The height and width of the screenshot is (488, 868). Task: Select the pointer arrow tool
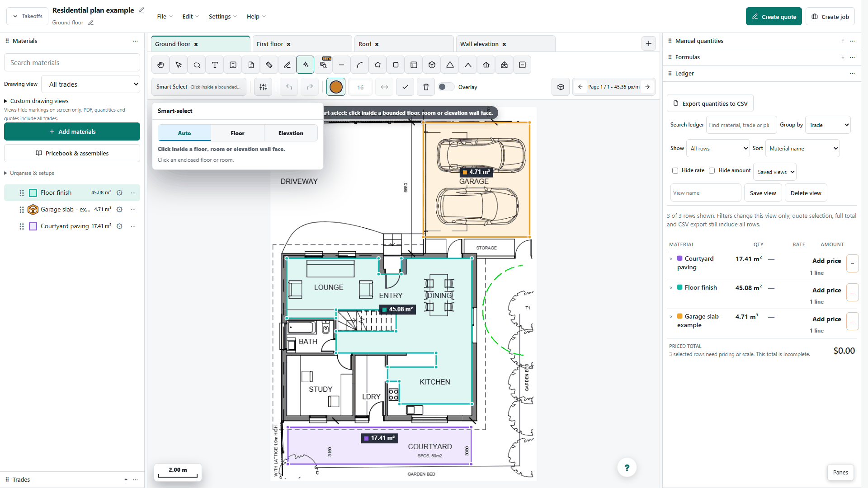coord(179,65)
